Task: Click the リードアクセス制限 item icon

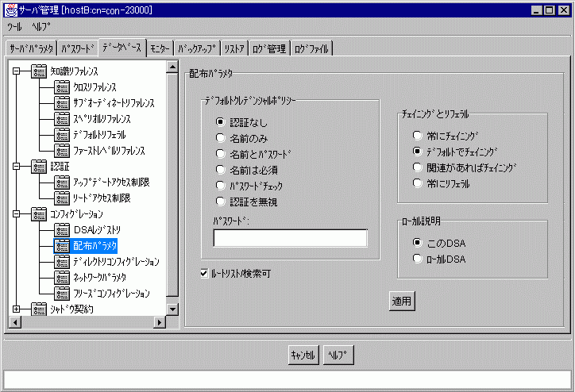Action: (62, 198)
